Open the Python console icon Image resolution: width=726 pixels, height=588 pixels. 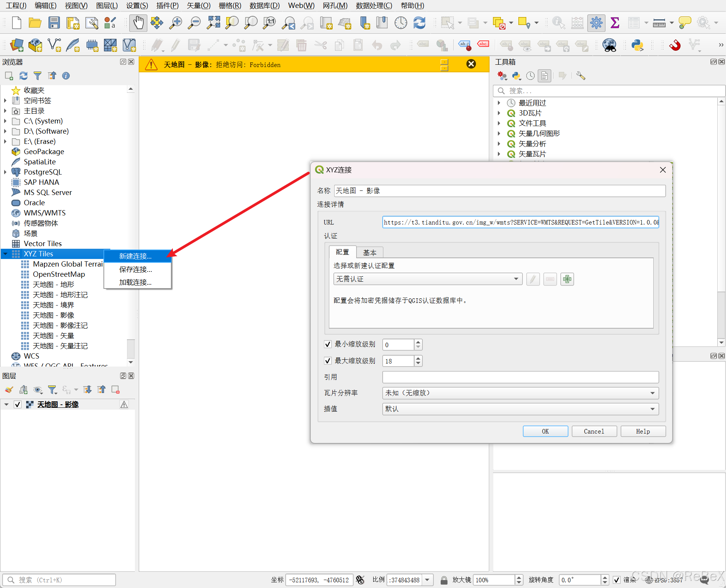[x=637, y=45]
